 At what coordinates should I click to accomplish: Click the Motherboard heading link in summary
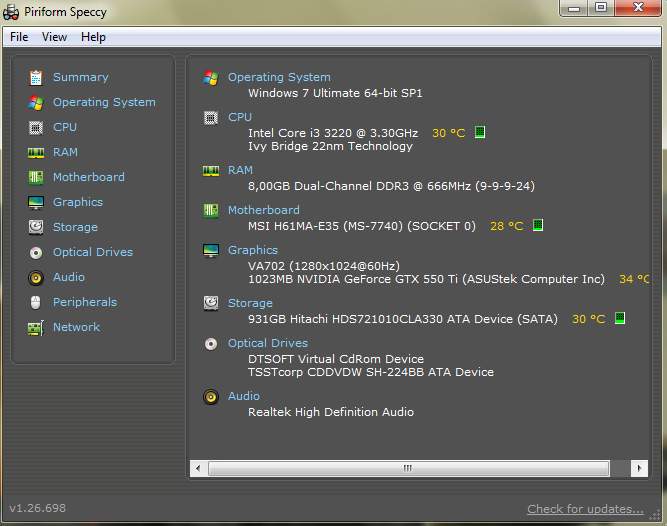(x=264, y=210)
